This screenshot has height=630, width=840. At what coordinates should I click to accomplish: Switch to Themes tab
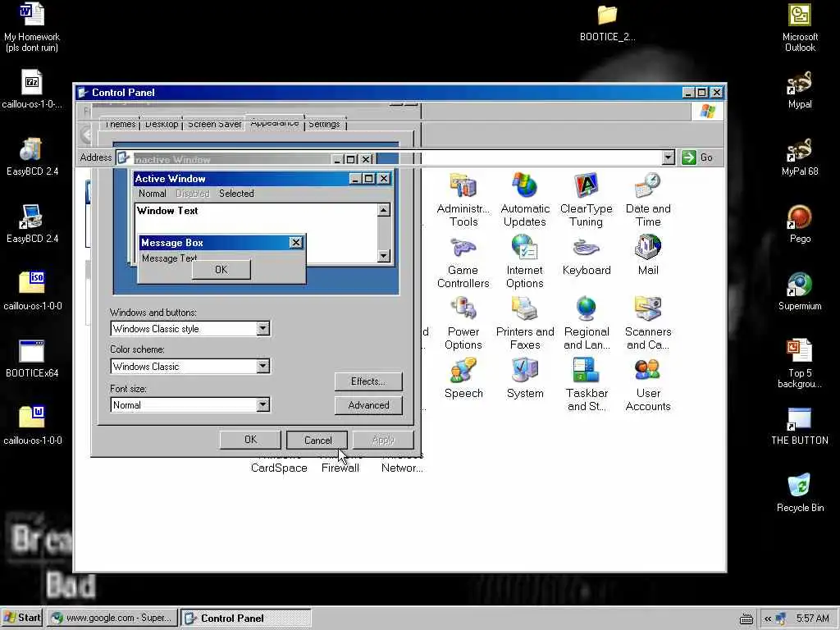pyautogui.click(x=120, y=124)
